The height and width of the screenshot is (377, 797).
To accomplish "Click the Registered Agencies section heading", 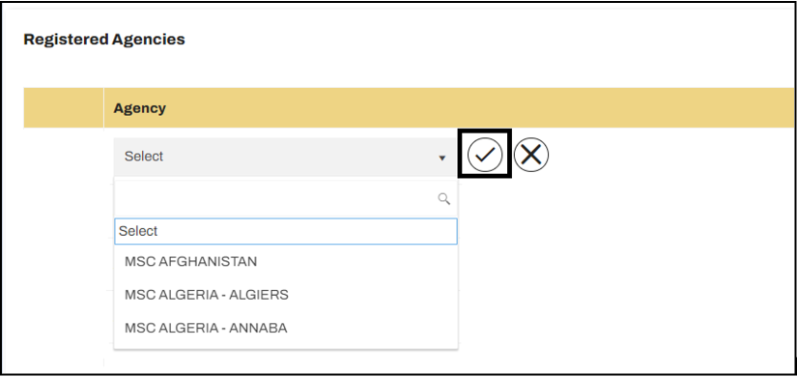I will 104,39.
